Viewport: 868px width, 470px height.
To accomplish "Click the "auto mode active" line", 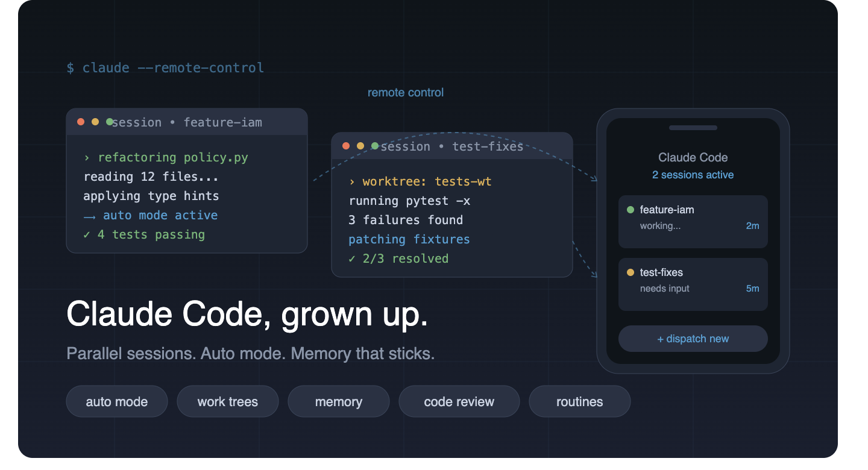I will [151, 215].
